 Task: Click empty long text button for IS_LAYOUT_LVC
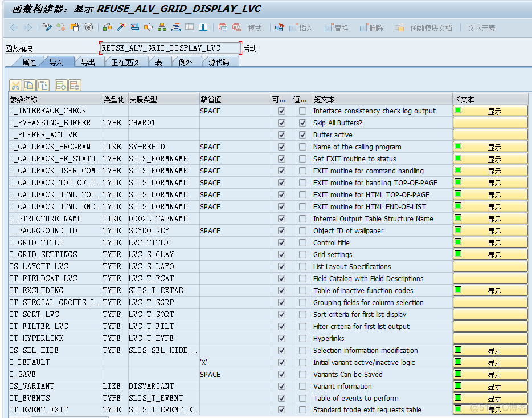coord(490,266)
